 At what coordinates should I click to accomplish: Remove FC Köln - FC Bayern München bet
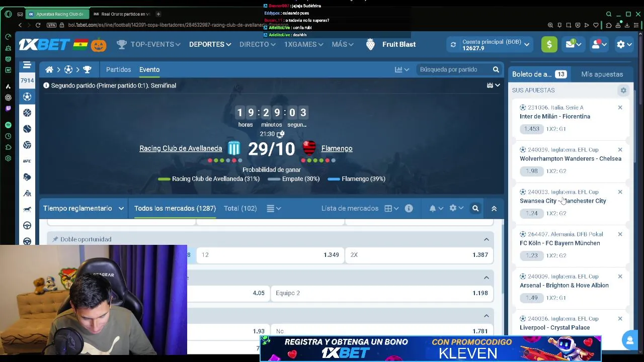click(620, 234)
